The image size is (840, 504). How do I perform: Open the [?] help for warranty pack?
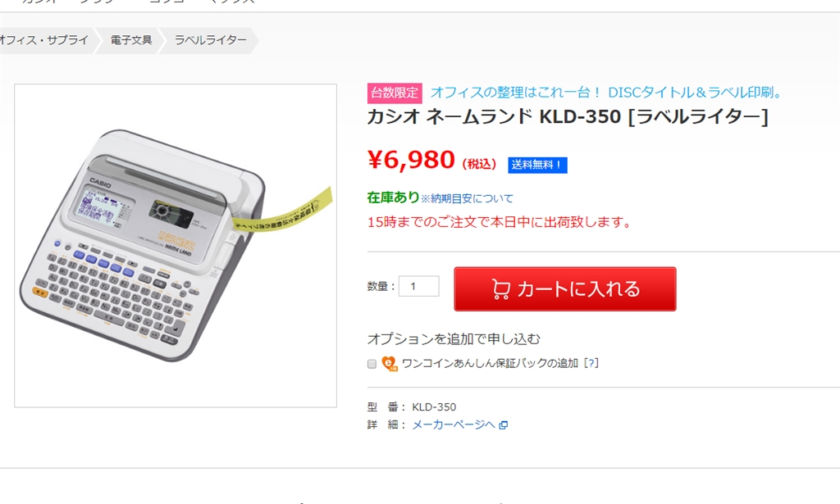click(591, 363)
